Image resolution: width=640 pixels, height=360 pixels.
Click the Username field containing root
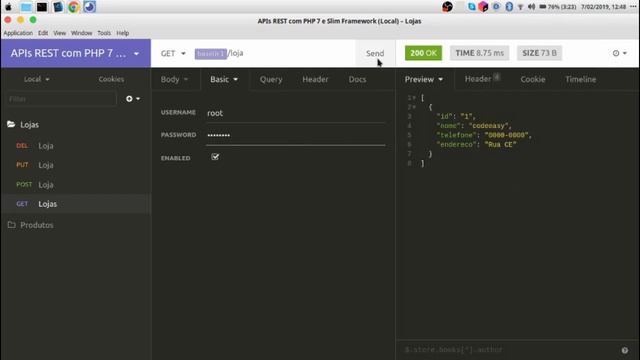(x=295, y=113)
